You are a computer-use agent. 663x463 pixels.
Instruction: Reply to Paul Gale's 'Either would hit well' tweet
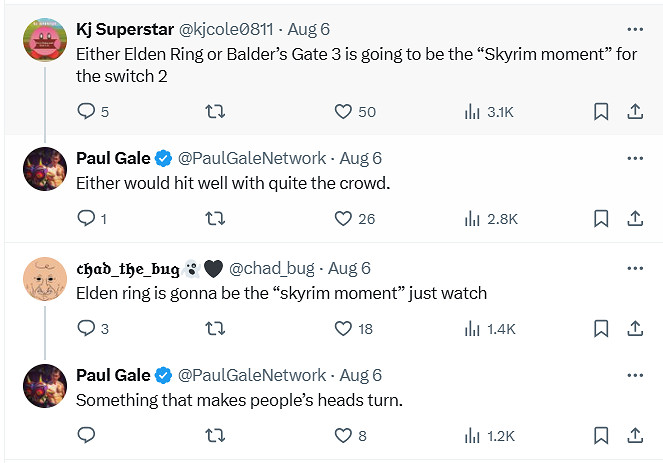click(85, 218)
